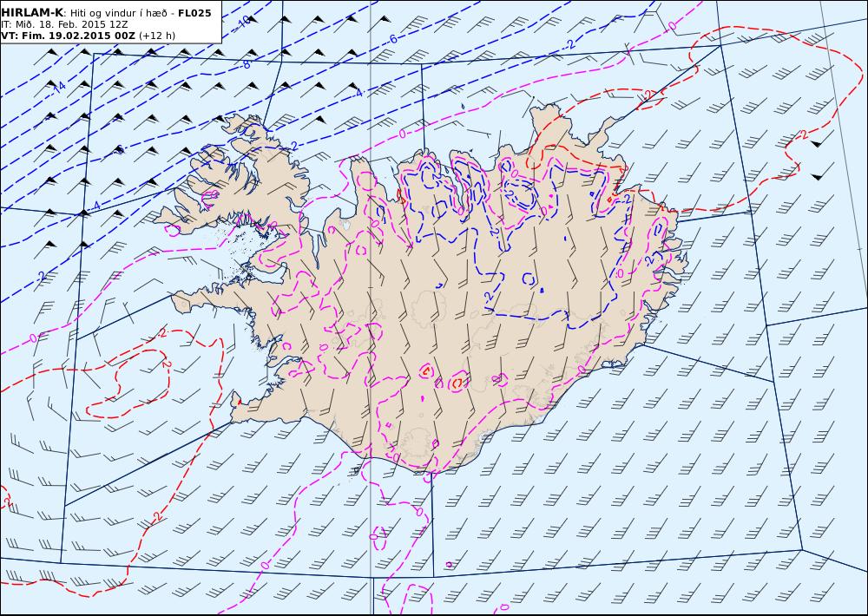Click the line 'VT: Fim. 19.02.2015 00Z (+12 h)'
Screen dimensions: 868x616
point(88,36)
